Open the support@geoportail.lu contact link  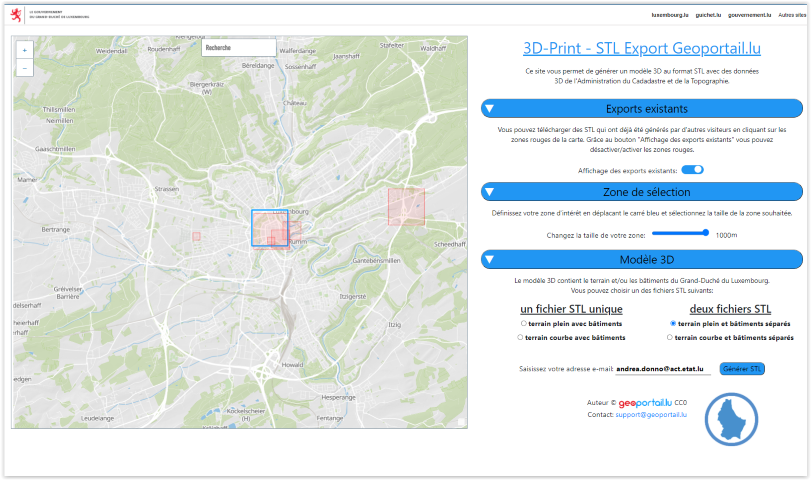pyautogui.click(x=652, y=414)
